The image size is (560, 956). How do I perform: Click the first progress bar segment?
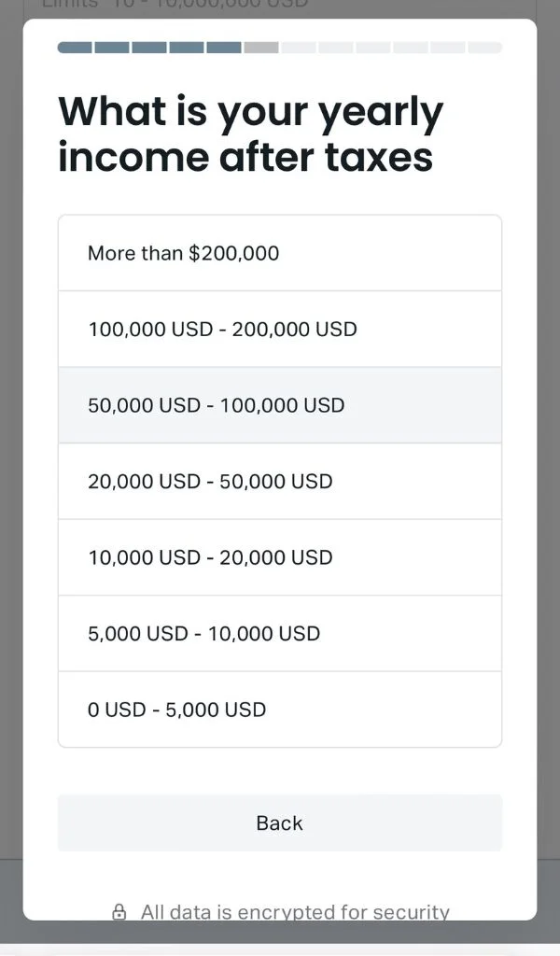tap(75, 48)
